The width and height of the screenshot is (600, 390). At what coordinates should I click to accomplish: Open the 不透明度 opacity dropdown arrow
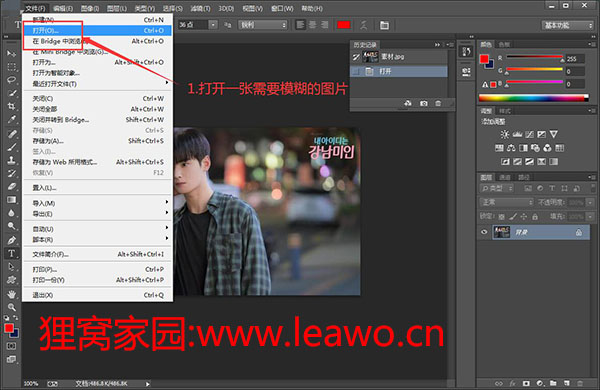click(590, 202)
